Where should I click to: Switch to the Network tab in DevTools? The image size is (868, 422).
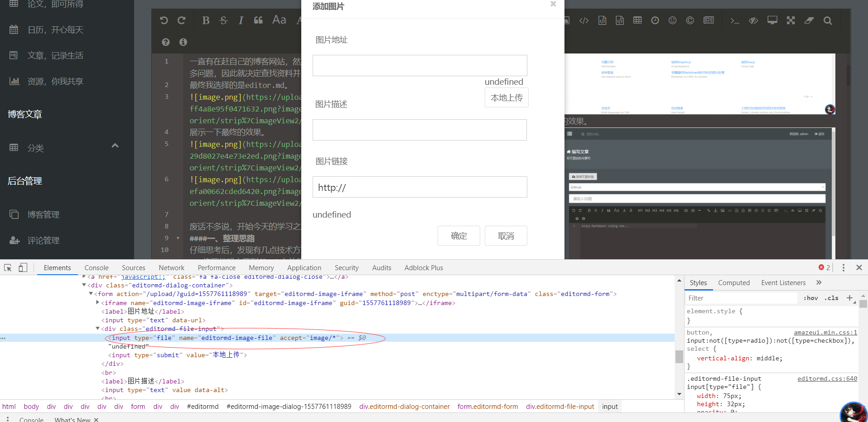point(171,267)
